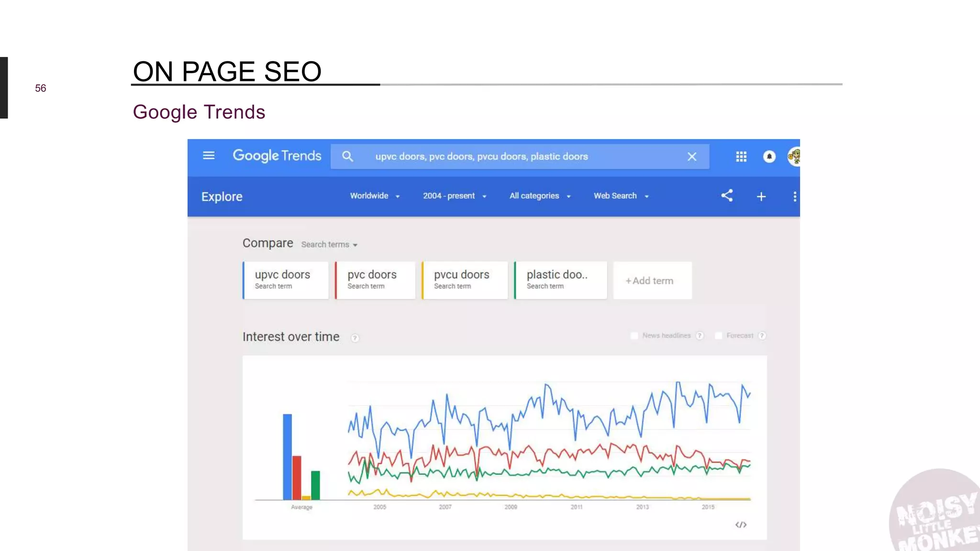Viewport: 980px width, 551px height.
Task: Open the Google apps grid
Action: click(741, 156)
